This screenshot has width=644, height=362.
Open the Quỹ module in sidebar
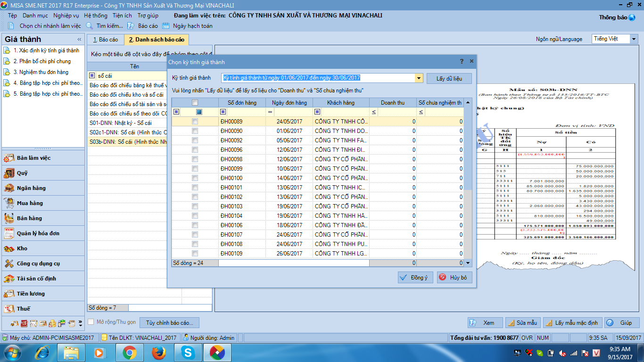43,173
